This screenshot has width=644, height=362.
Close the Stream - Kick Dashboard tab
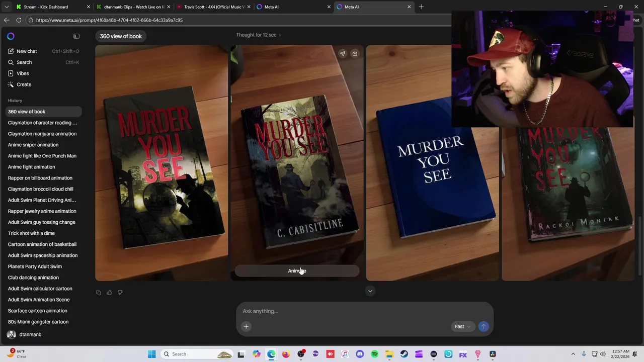(x=89, y=7)
